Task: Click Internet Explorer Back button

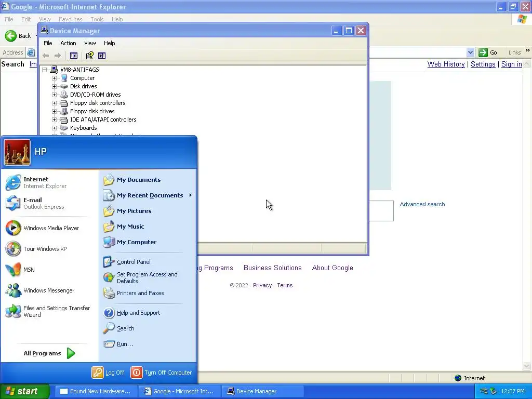Action: 18,36
